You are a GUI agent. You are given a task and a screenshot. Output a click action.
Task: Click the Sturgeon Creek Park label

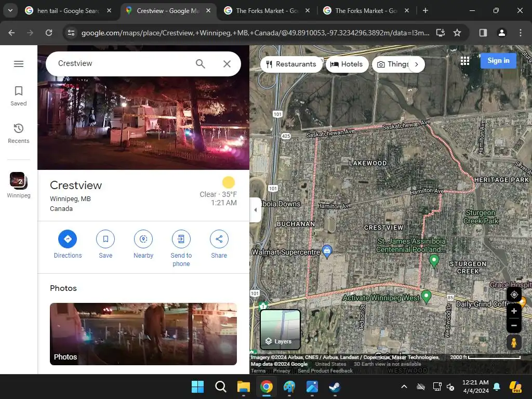point(481,217)
